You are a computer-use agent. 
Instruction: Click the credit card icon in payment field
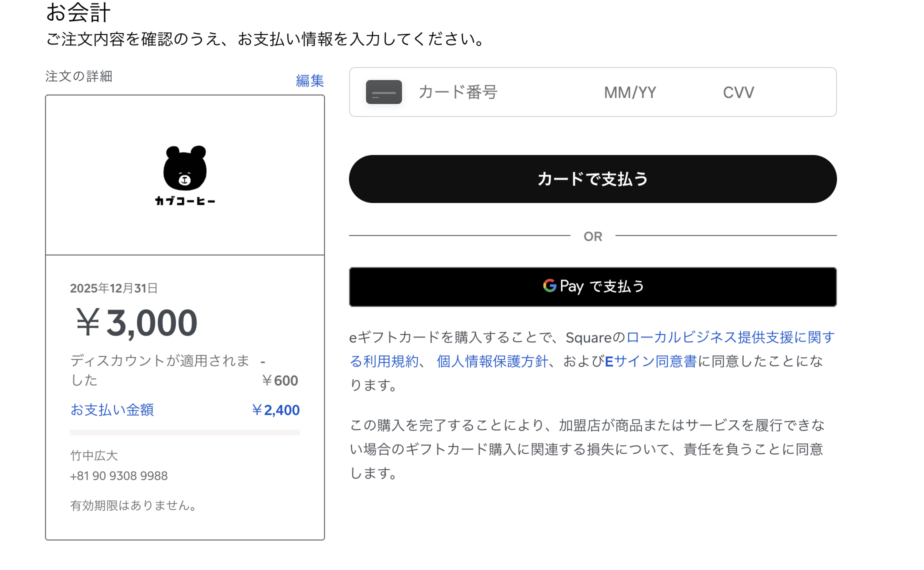tap(383, 92)
